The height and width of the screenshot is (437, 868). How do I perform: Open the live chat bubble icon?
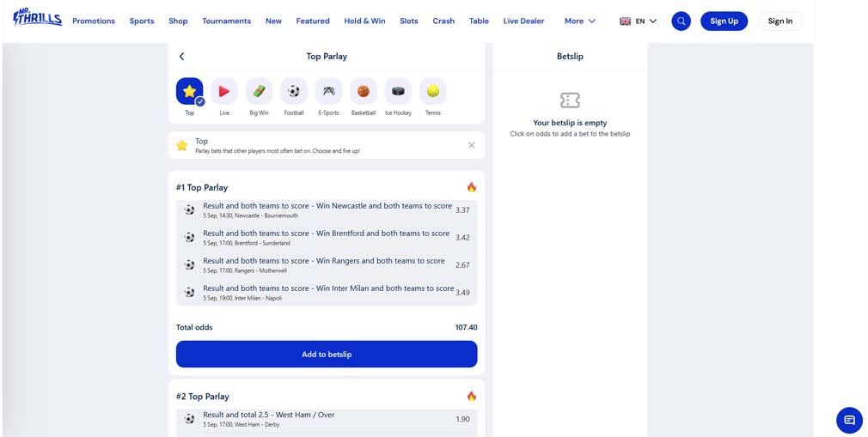(849, 421)
